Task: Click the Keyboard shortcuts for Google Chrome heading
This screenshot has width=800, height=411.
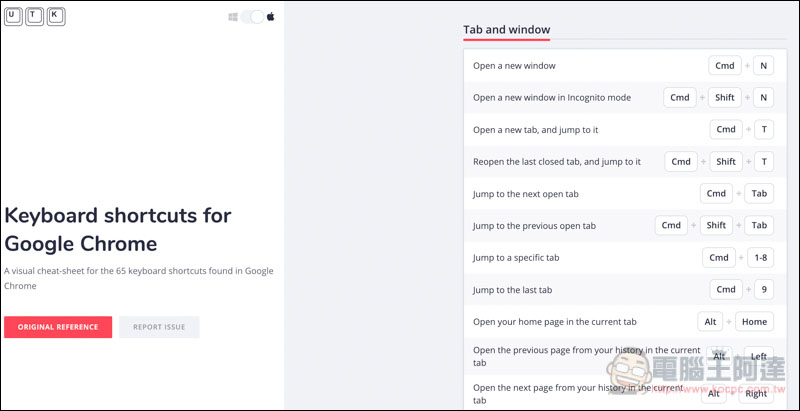Action: tap(118, 230)
